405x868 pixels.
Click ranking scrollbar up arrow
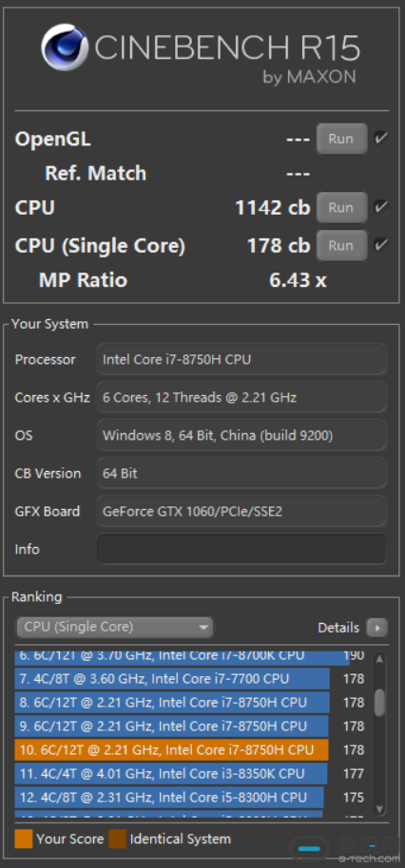tap(379, 659)
